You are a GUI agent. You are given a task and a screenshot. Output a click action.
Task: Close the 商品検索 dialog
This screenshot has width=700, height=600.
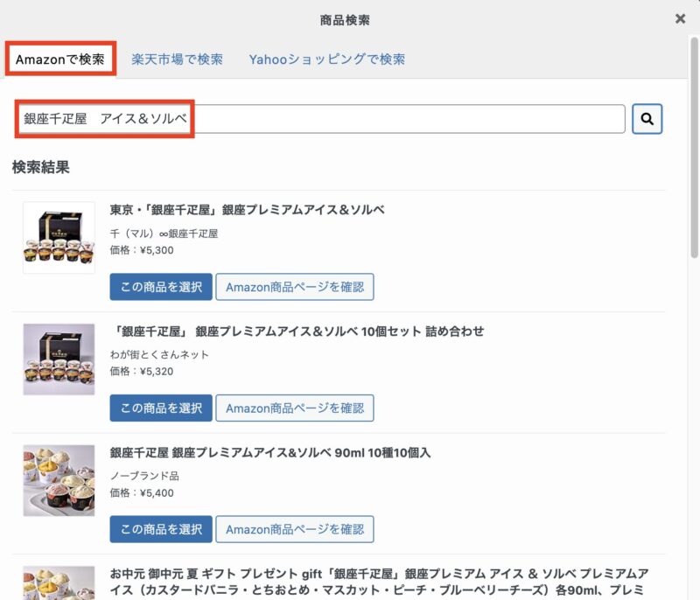[680, 18]
